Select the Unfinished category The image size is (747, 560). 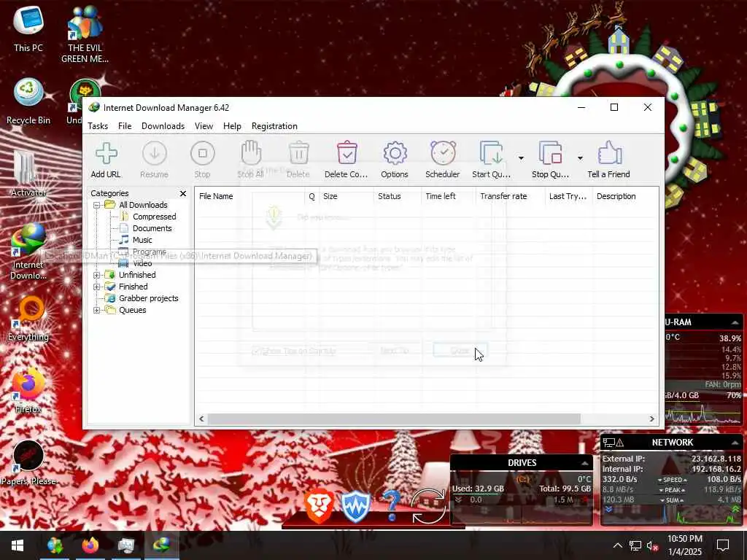click(x=137, y=275)
